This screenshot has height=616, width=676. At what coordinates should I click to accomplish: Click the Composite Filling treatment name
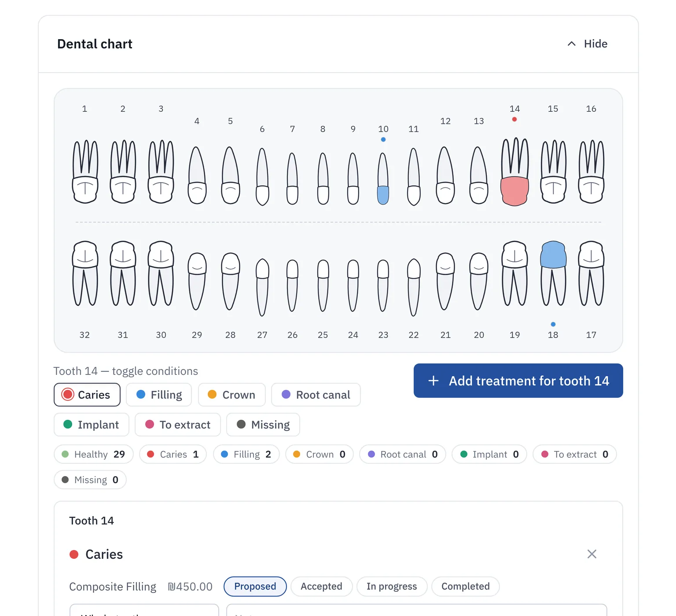tap(113, 587)
